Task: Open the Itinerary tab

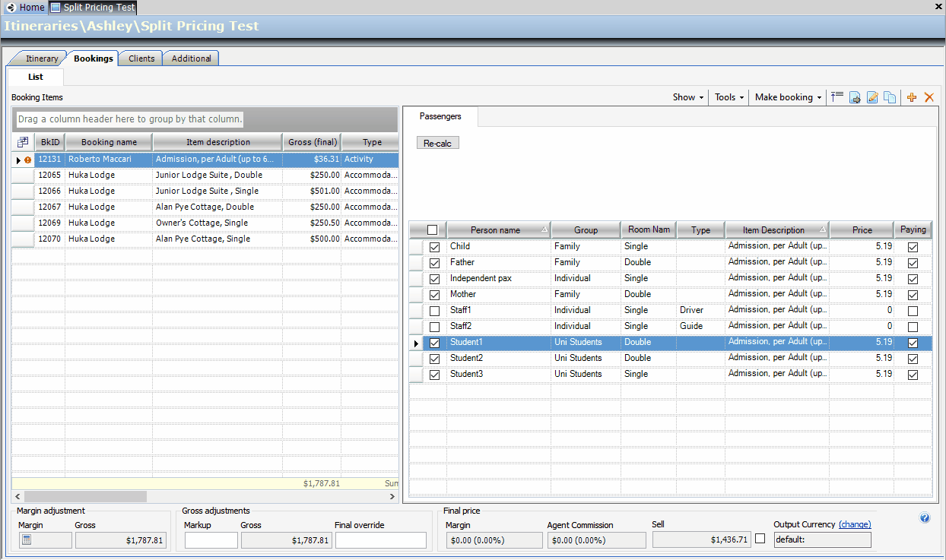Action: click(42, 59)
